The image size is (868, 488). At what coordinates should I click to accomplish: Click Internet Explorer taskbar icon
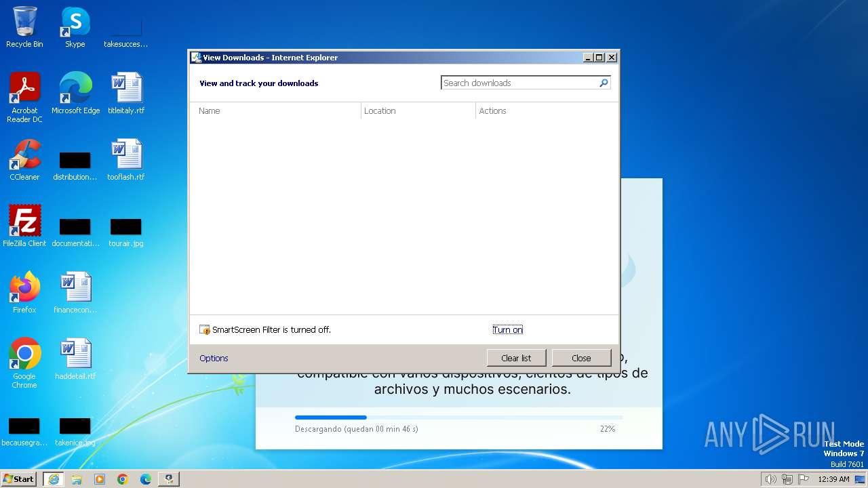point(54,479)
